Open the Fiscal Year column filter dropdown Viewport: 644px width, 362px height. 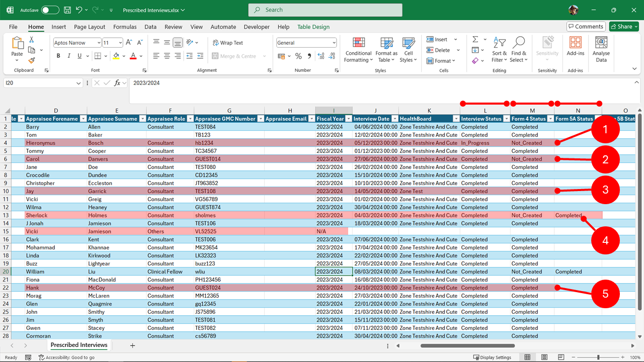[348, 119]
